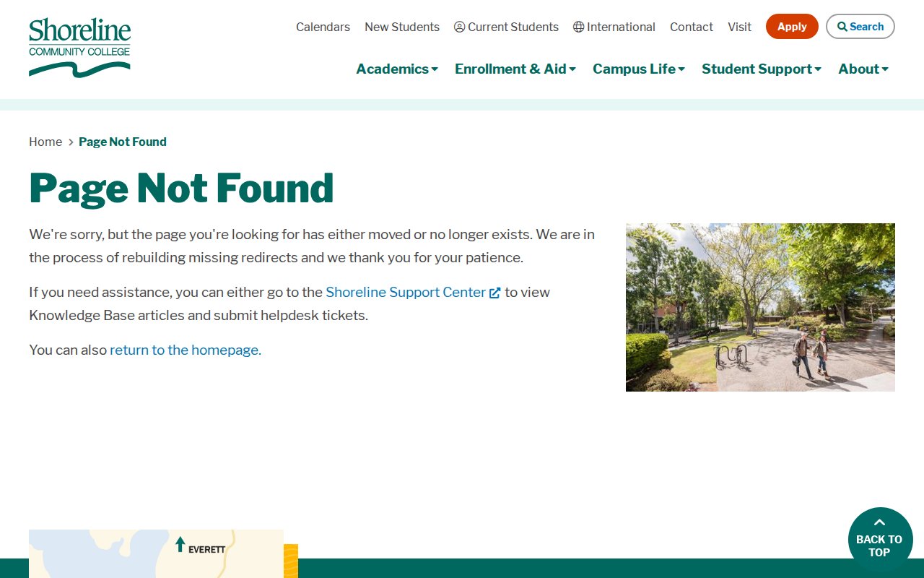Click the orange Apply button
924x578 pixels.
point(791,27)
